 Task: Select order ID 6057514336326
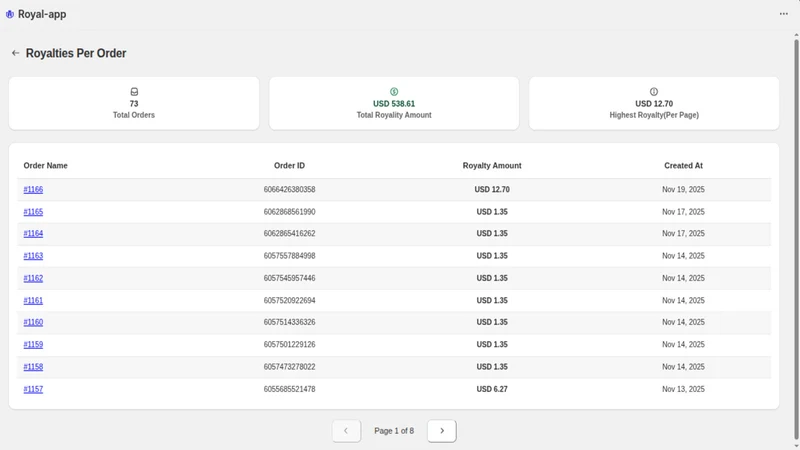pyautogui.click(x=289, y=322)
